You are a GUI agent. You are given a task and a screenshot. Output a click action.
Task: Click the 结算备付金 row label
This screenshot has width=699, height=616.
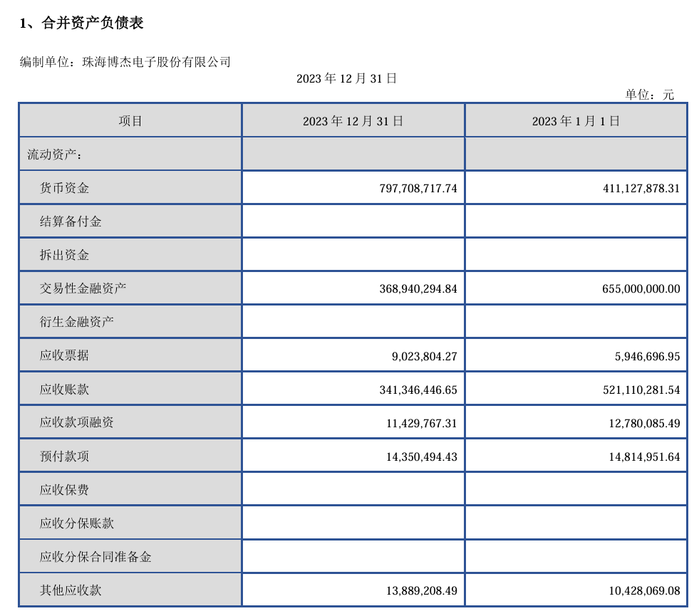click(71, 221)
